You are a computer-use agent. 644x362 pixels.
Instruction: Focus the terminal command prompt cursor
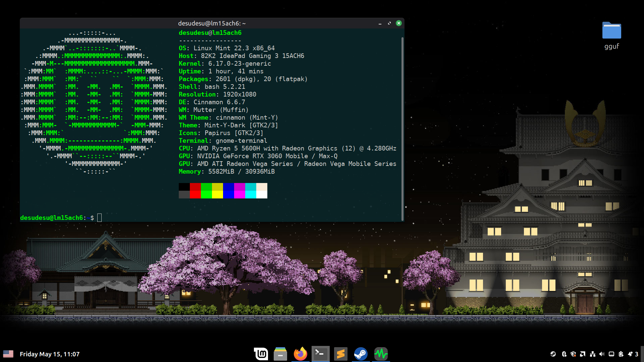point(99,218)
